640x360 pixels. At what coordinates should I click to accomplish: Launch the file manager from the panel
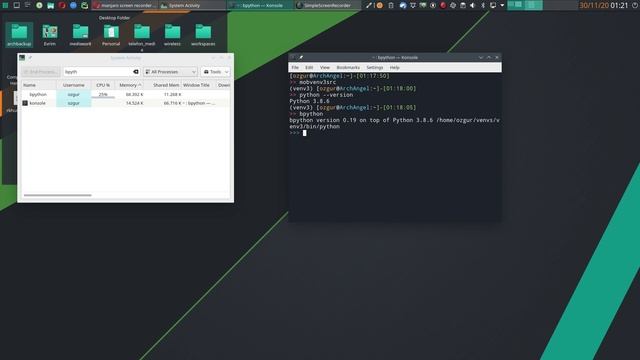pos(51,5)
